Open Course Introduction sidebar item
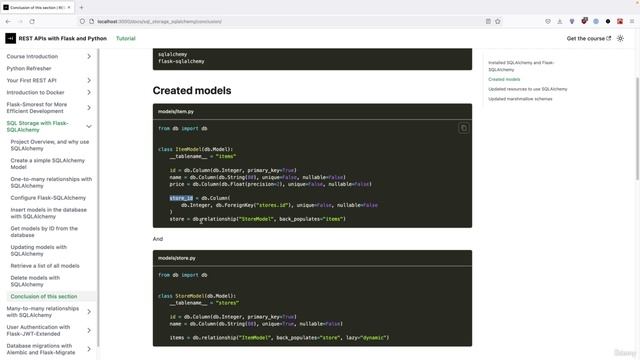The image size is (640, 360). [32, 56]
